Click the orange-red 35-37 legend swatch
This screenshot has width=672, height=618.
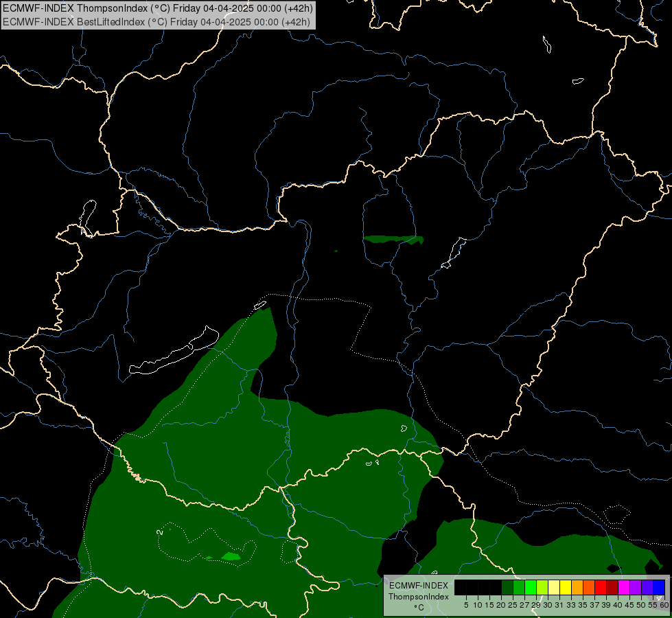pos(589,587)
